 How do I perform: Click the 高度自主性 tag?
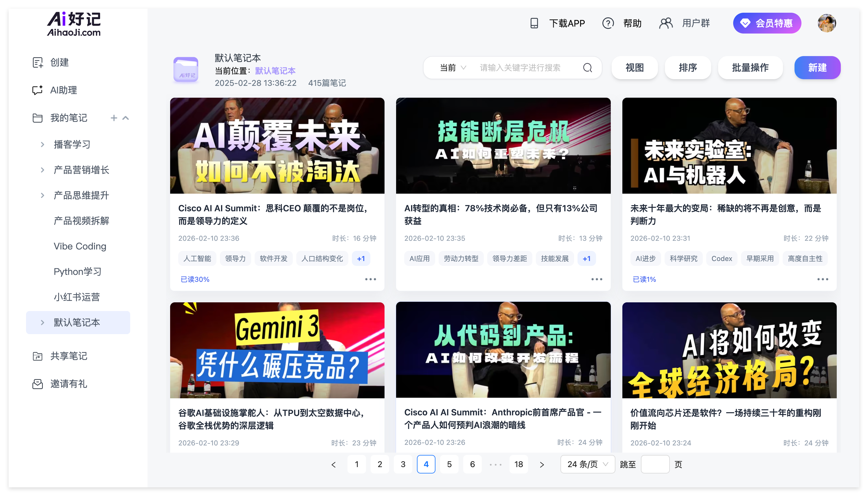point(805,259)
